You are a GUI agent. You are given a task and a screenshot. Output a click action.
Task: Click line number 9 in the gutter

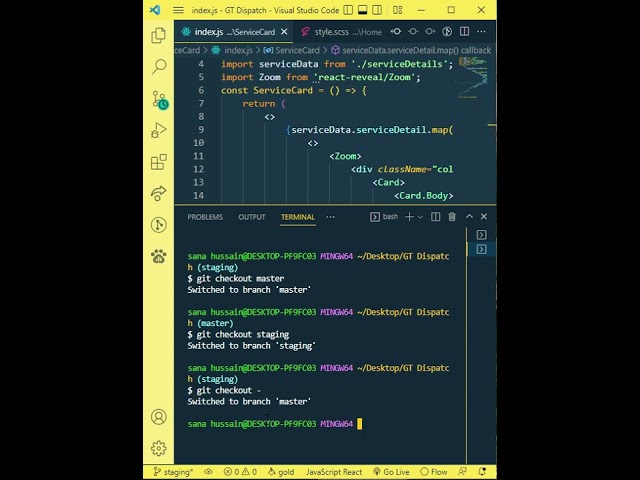point(201,130)
